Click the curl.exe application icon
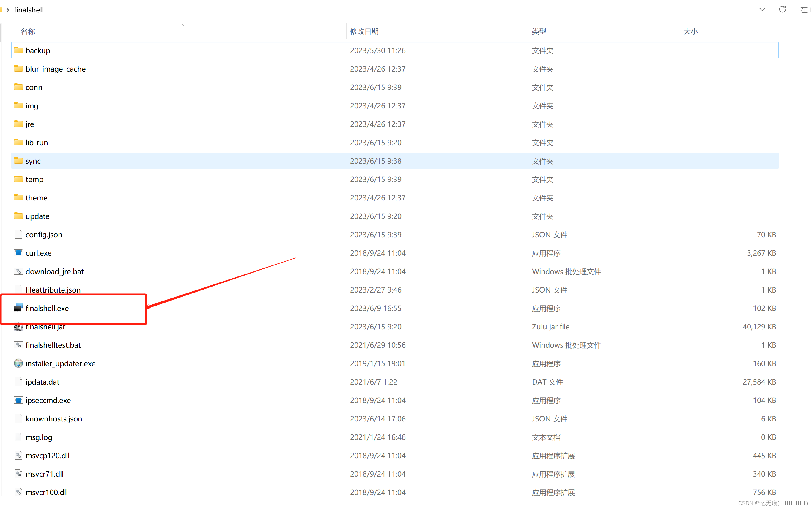Image resolution: width=812 pixels, height=509 pixels. coord(18,253)
